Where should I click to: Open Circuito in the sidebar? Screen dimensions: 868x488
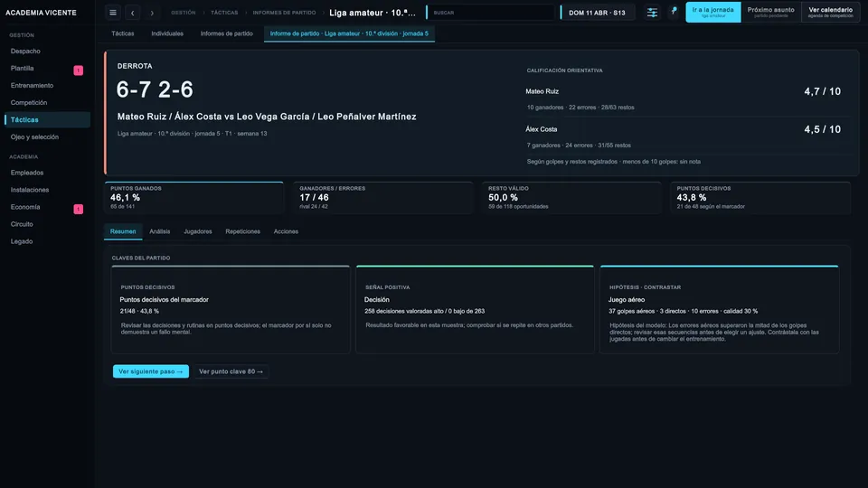coord(47,224)
